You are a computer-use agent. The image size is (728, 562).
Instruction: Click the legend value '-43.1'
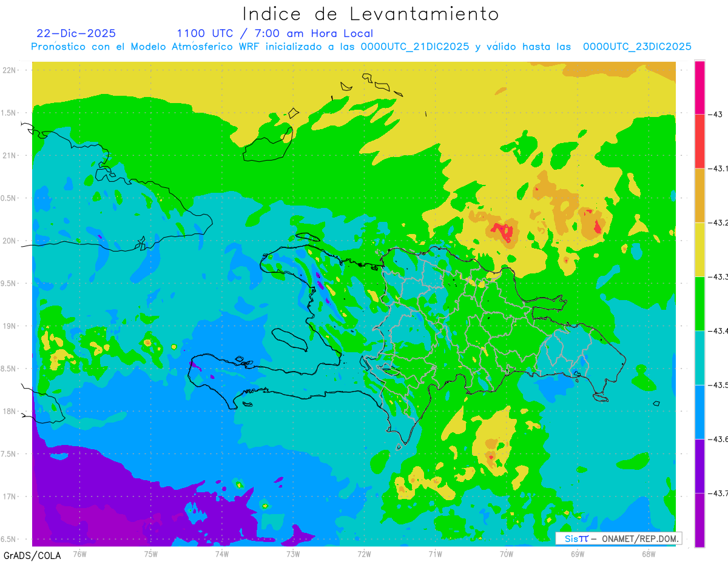click(x=718, y=169)
